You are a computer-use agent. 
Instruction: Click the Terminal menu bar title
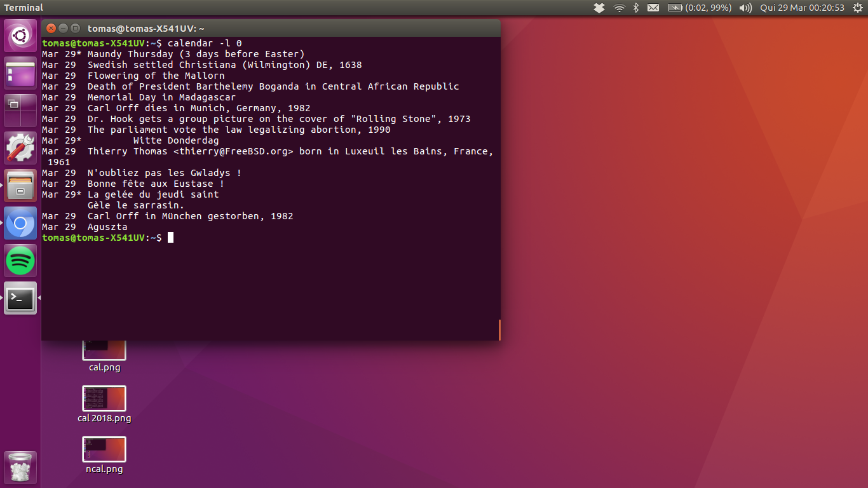24,8
